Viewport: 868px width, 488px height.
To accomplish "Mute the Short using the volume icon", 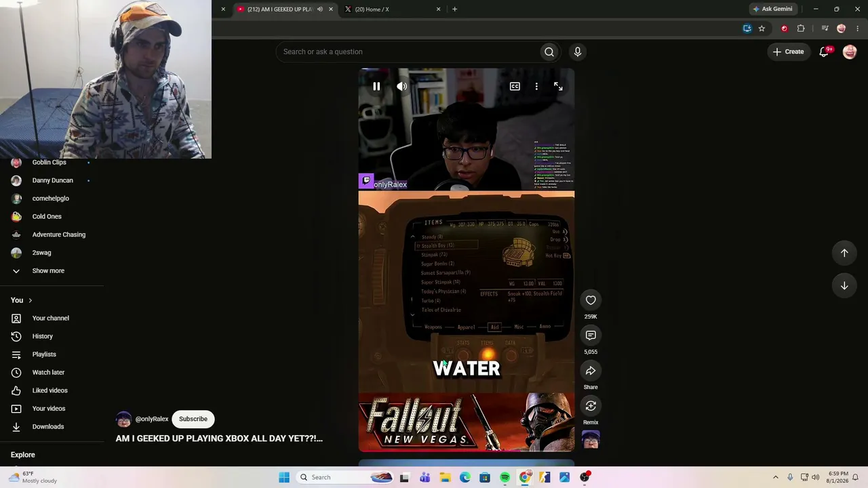I will coord(401,87).
